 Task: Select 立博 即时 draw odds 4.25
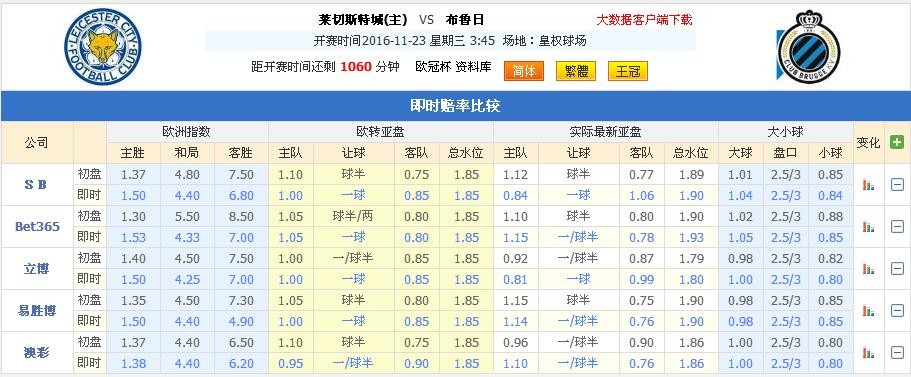186,279
